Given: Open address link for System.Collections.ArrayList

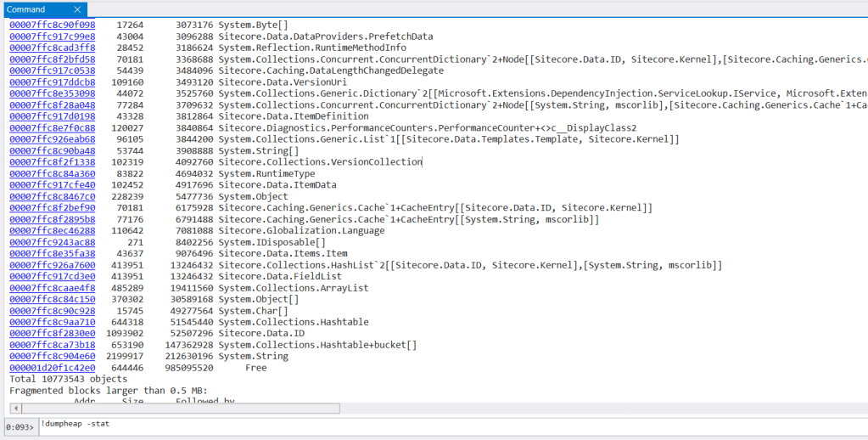Looking at the screenshot, I should pos(52,288).
